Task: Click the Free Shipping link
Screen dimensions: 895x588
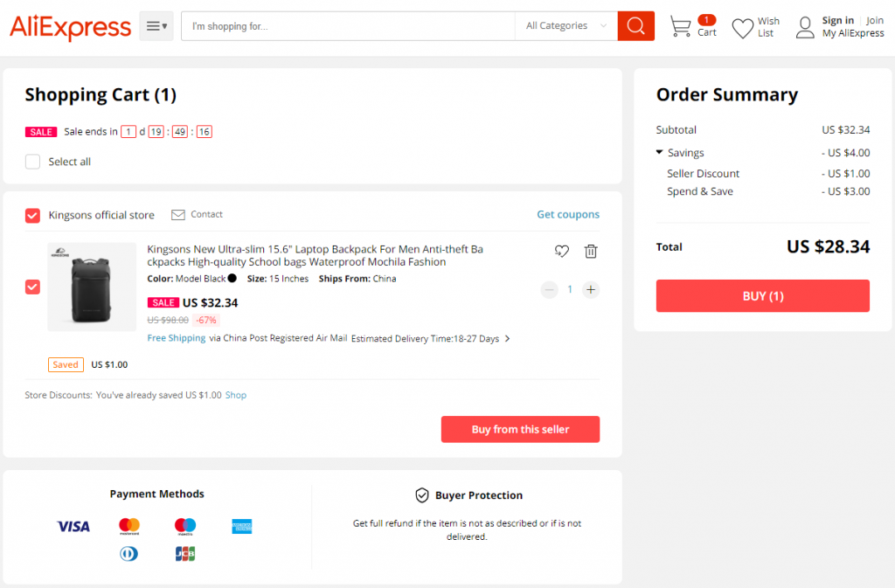Action: pyautogui.click(x=177, y=338)
